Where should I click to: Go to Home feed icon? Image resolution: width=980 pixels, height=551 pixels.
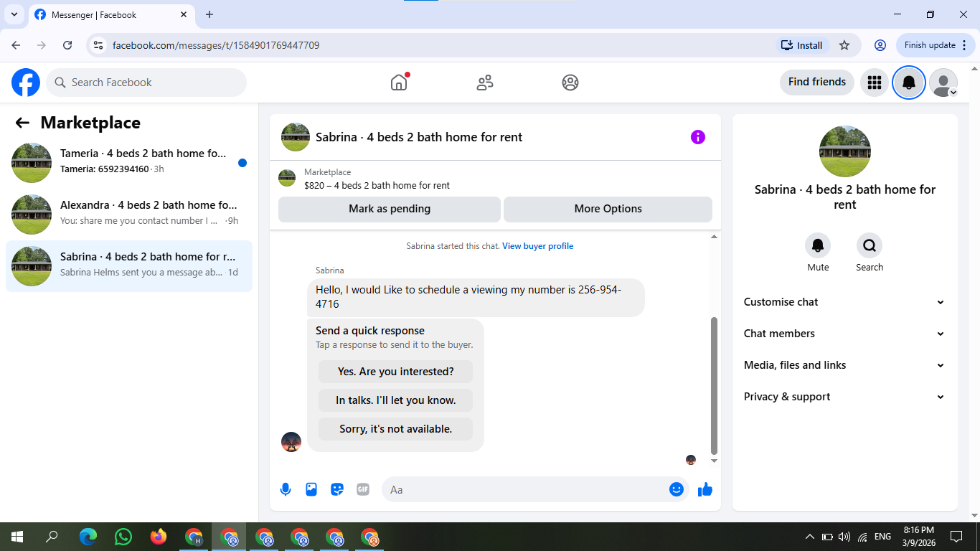(x=399, y=83)
